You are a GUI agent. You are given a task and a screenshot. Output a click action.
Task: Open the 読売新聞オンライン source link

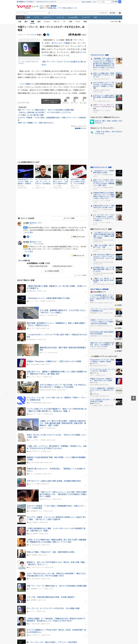[81, 128]
